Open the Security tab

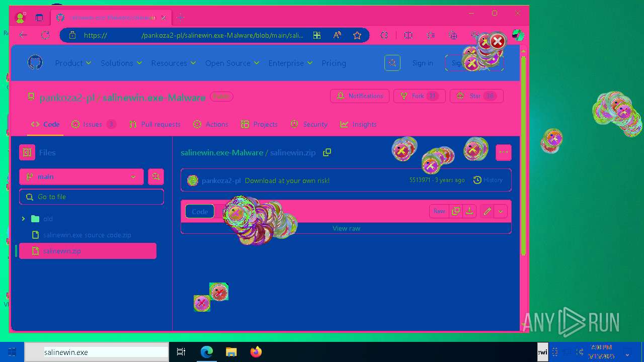tap(309, 124)
